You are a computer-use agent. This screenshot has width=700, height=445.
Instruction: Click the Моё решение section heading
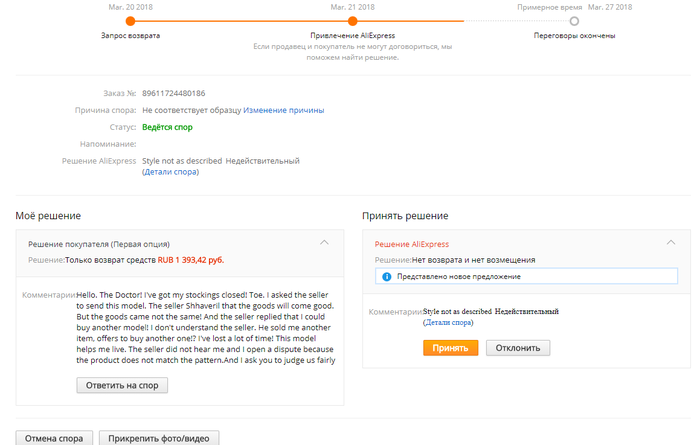coord(48,215)
